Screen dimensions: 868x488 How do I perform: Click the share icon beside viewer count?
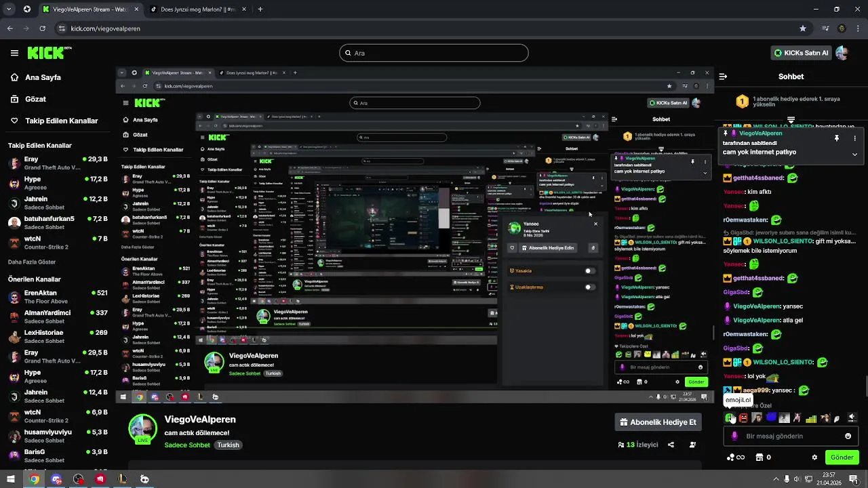click(x=671, y=445)
